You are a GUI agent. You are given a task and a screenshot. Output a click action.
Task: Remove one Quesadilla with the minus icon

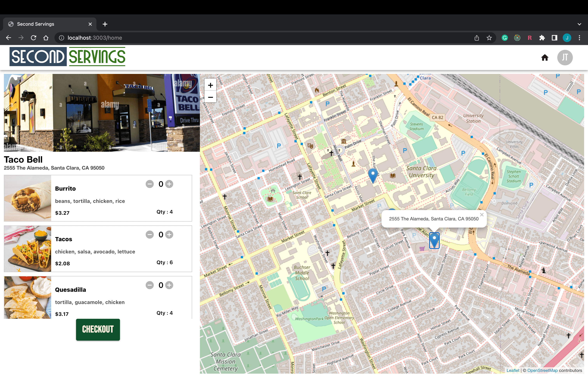click(x=150, y=285)
